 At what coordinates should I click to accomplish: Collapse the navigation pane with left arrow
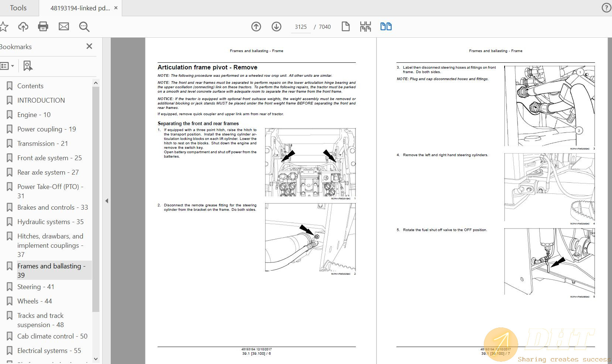click(x=107, y=201)
